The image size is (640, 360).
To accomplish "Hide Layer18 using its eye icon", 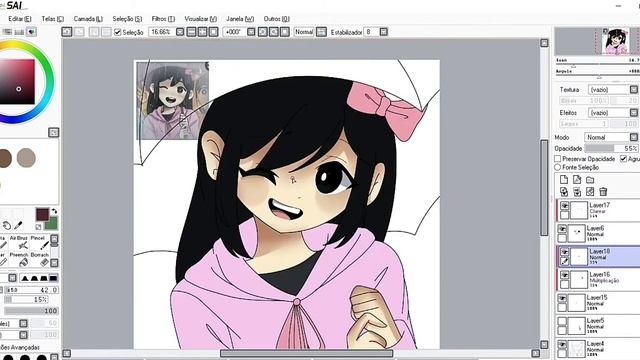I will [x=564, y=252].
